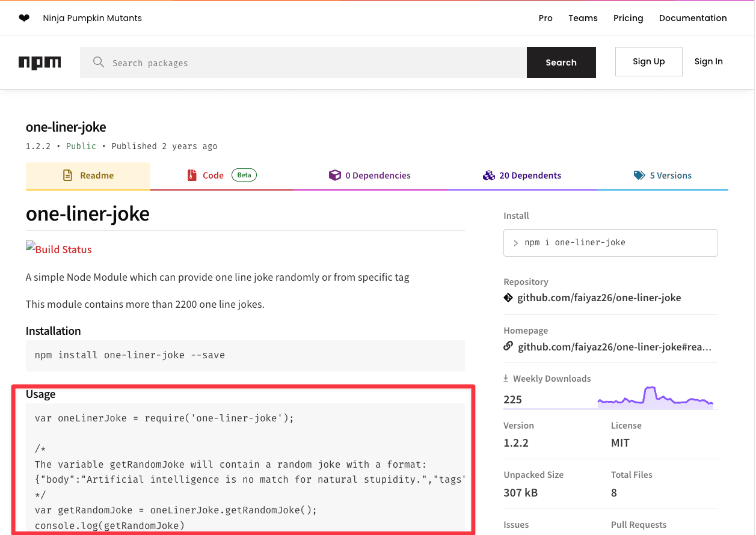Click the Weekly Downloads arrow icon

pyautogui.click(x=506, y=378)
